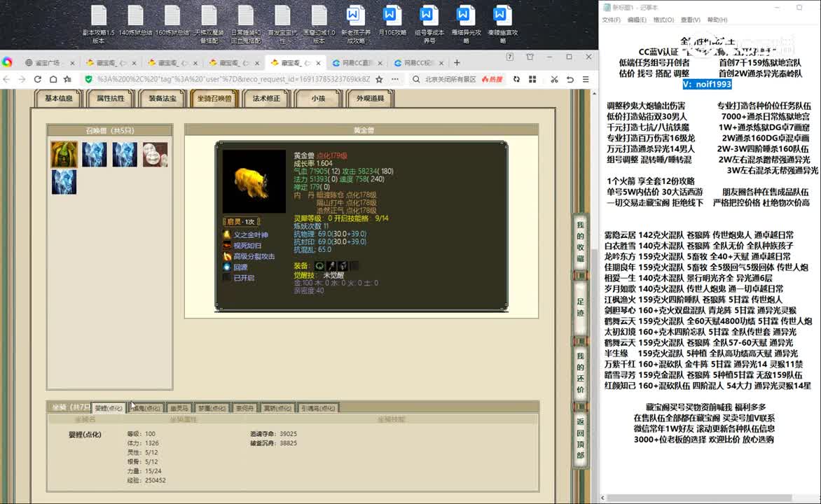
Task: Select the white masks summon thumbnail
Action: tap(155, 155)
